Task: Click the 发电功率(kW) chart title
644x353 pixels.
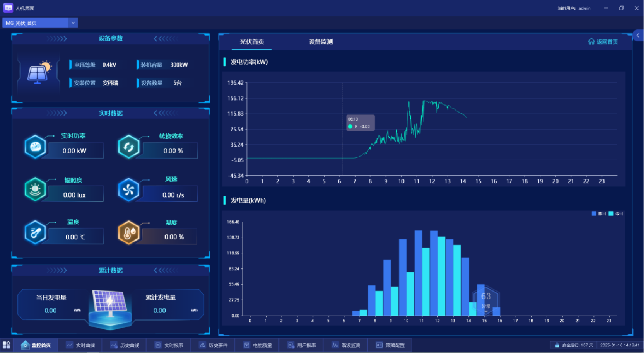Action: [249, 62]
